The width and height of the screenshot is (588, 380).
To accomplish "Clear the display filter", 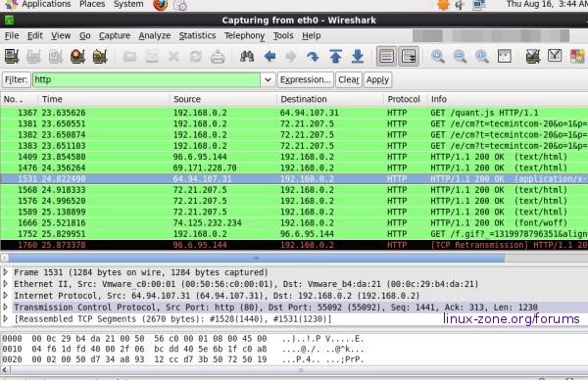I will tap(349, 80).
